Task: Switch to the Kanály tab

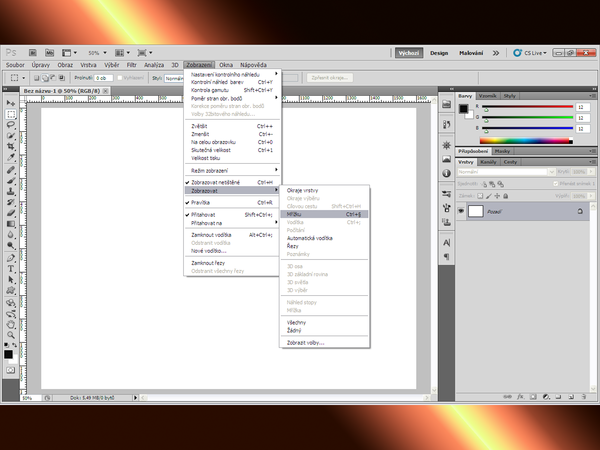Action: coord(489,161)
